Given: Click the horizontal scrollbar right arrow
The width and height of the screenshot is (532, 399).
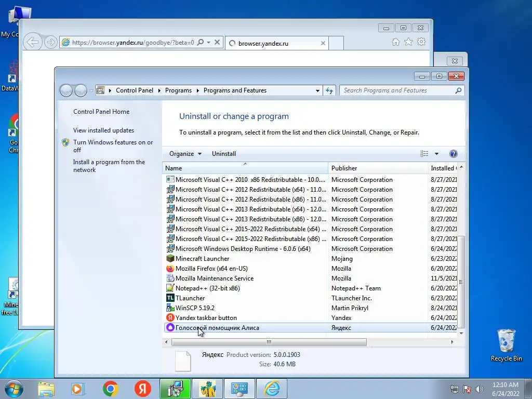Looking at the screenshot, I should (x=453, y=342).
